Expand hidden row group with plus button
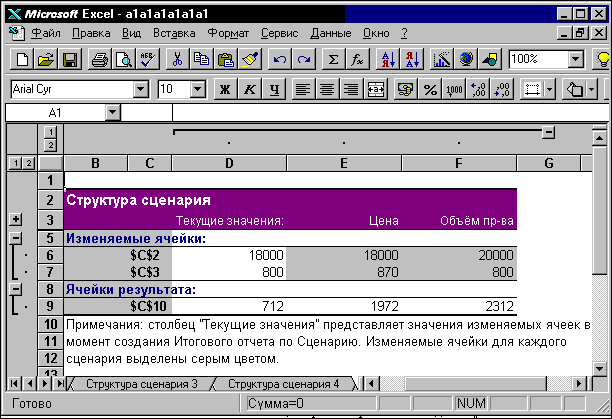Screen dimensions: 612x419 [16, 219]
